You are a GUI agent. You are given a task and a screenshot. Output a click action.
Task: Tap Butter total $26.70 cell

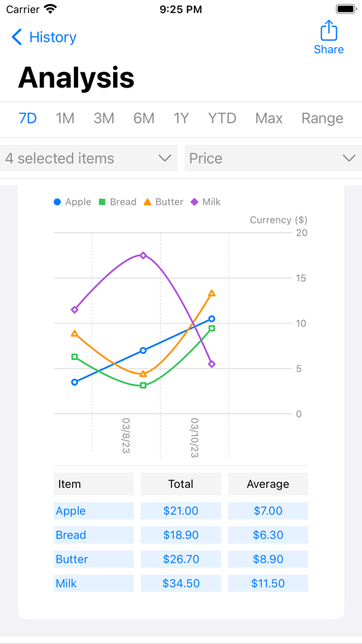pyautogui.click(x=181, y=559)
